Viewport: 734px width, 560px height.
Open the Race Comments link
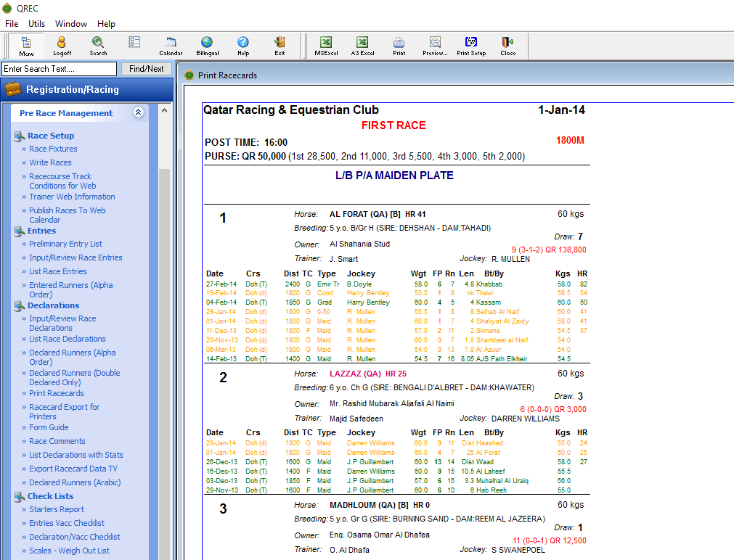(x=57, y=441)
